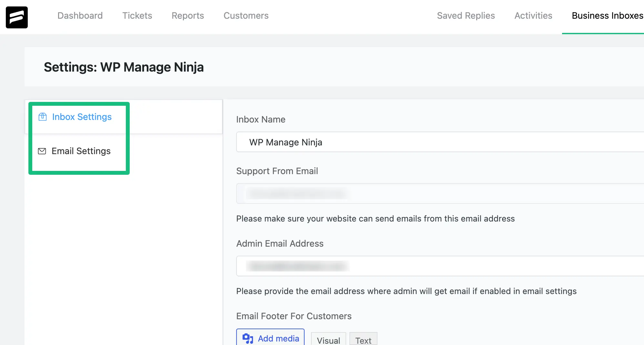Click the Add media button
The width and height of the screenshot is (644, 345).
click(x=270, y=337)
